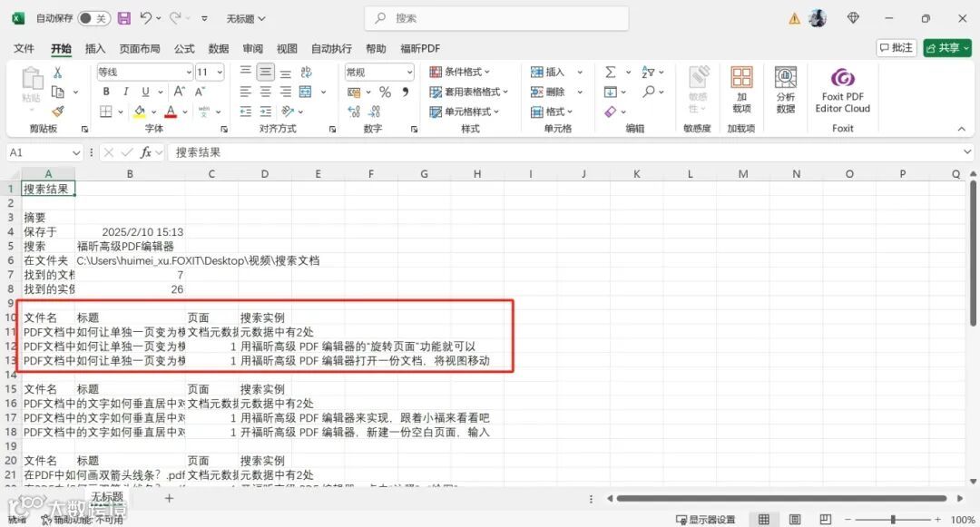The image size is (980, 527).
Task: Collapse the ribbon with the chevron
Action: (x=961, y=129)
